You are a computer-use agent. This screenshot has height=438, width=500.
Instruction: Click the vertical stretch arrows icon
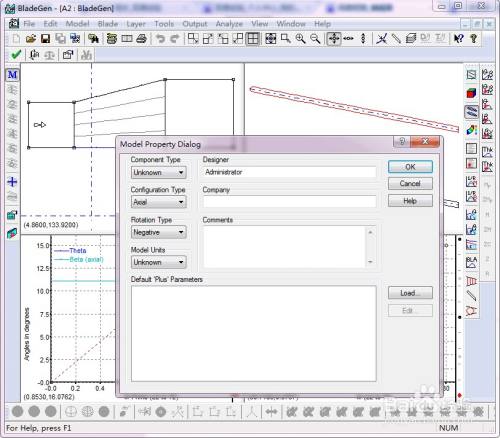click(363, 39)
